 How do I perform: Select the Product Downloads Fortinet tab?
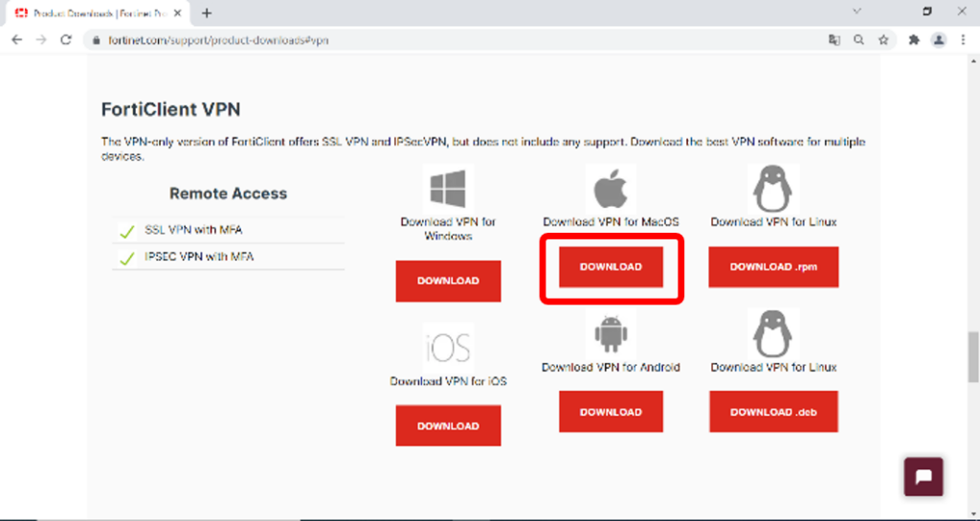pyautogui.click(x=96, y=13)
